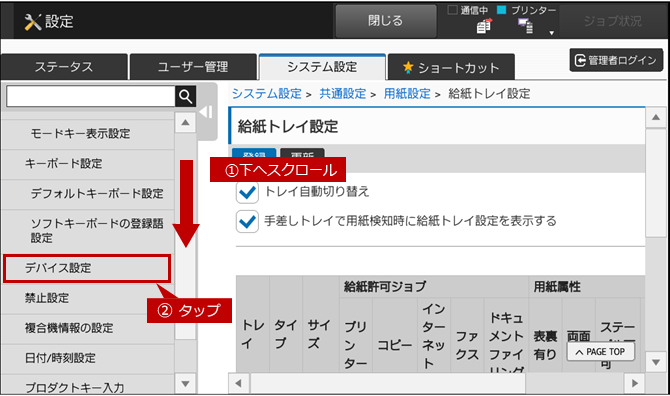Click the 給紙許可ジョブ table header
The image size is (670, 396).
[434, 287]
